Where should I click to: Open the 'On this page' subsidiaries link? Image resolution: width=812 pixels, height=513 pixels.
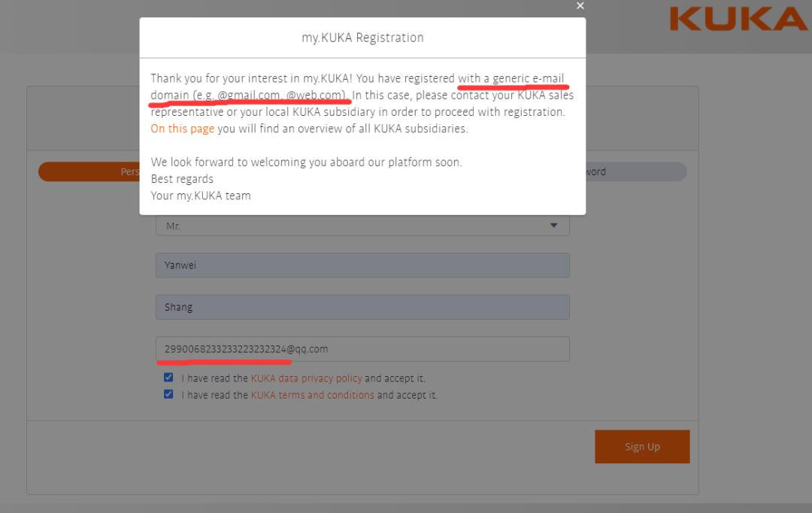click(182, 129)
